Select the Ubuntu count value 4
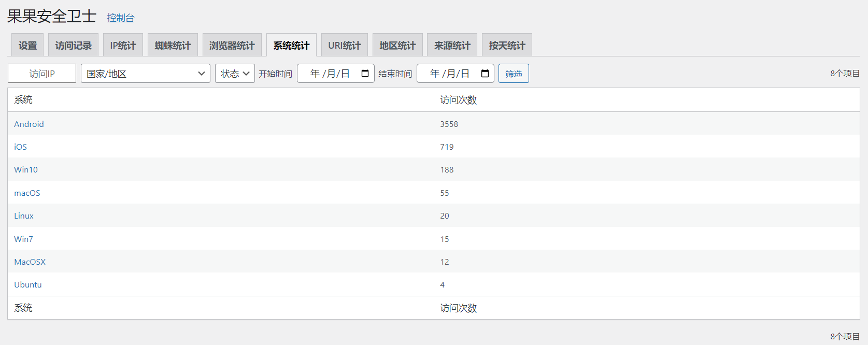This screenshot has height=345, width=868. 442,284
